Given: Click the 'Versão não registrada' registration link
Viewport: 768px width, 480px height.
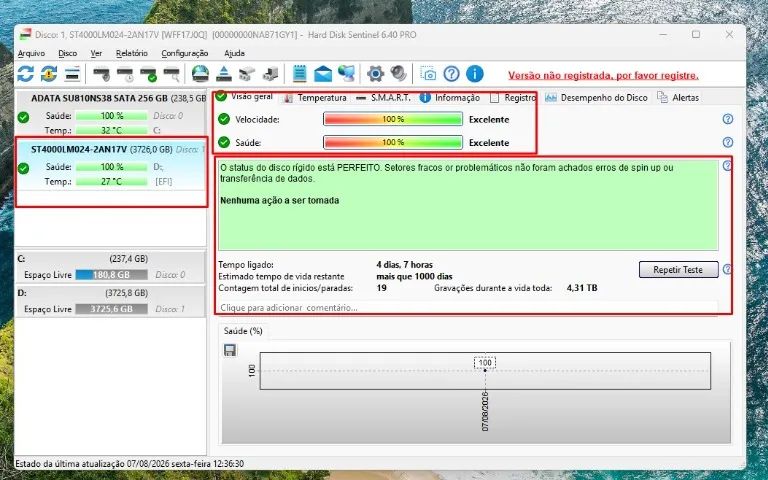Looking at the screenshot, I should pos(603,75).
